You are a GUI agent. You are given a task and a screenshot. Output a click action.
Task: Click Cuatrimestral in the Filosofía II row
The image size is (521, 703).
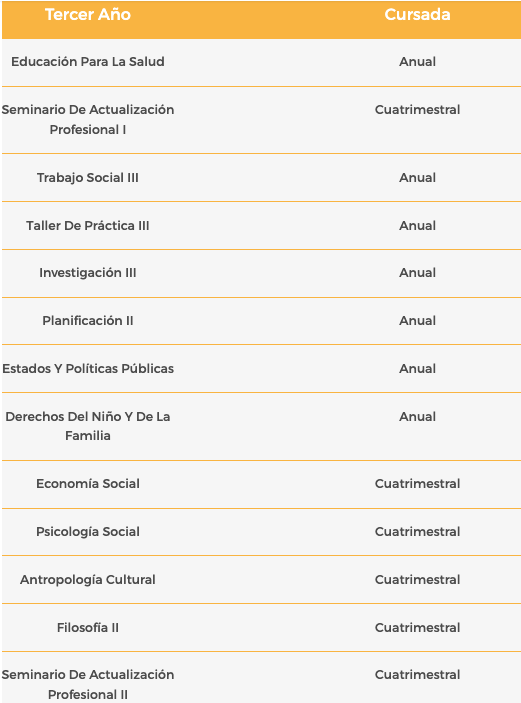417,628
